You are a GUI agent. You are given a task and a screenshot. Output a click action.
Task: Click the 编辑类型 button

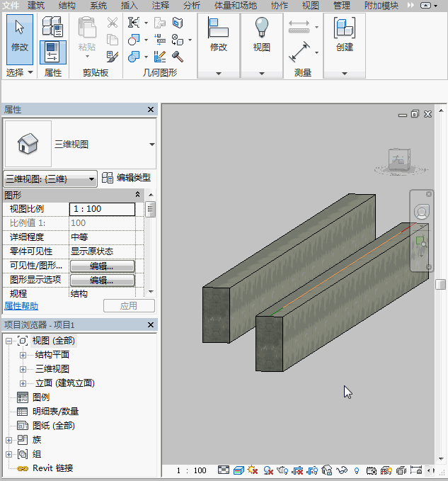tap(127, 178)
